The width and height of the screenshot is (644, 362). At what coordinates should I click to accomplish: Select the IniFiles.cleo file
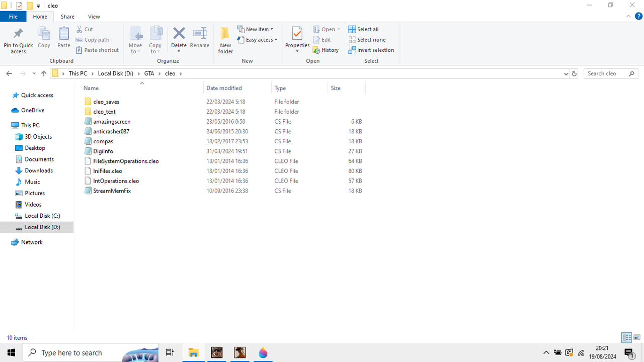107,171
